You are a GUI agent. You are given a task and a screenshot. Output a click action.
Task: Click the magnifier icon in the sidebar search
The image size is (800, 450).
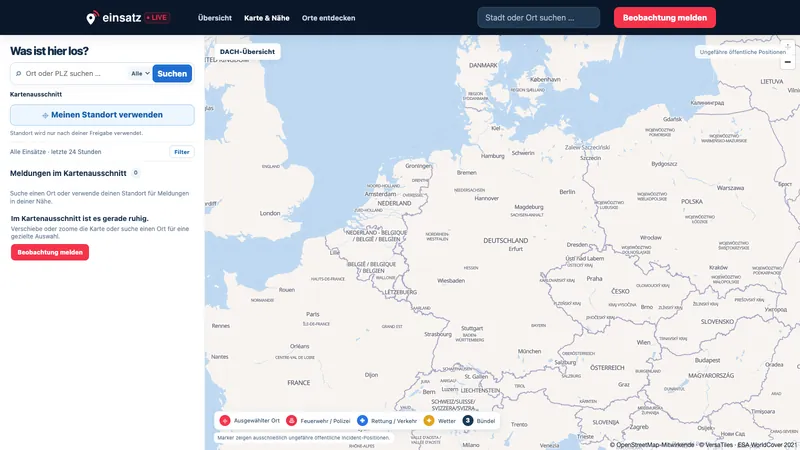click(x=18, y=73)
